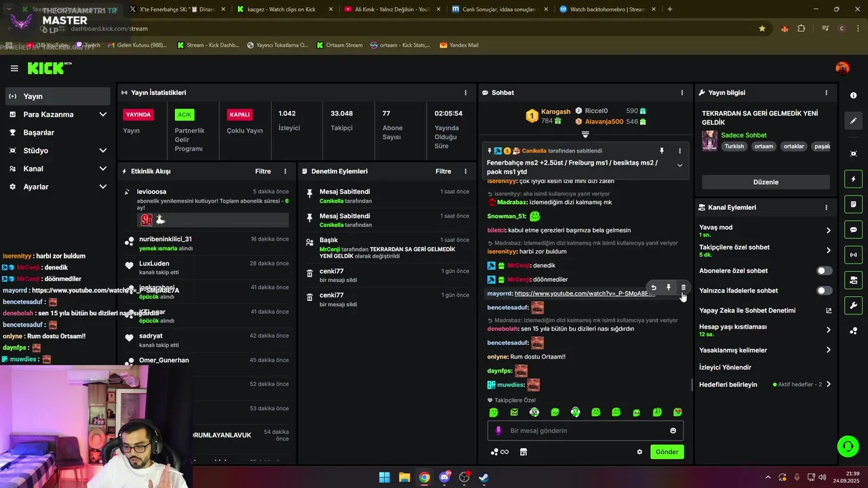Click the reply arrow on mayorrd's message
This screenshot has width=868, height=488.
pyautogui.click(x=654, y=287)
